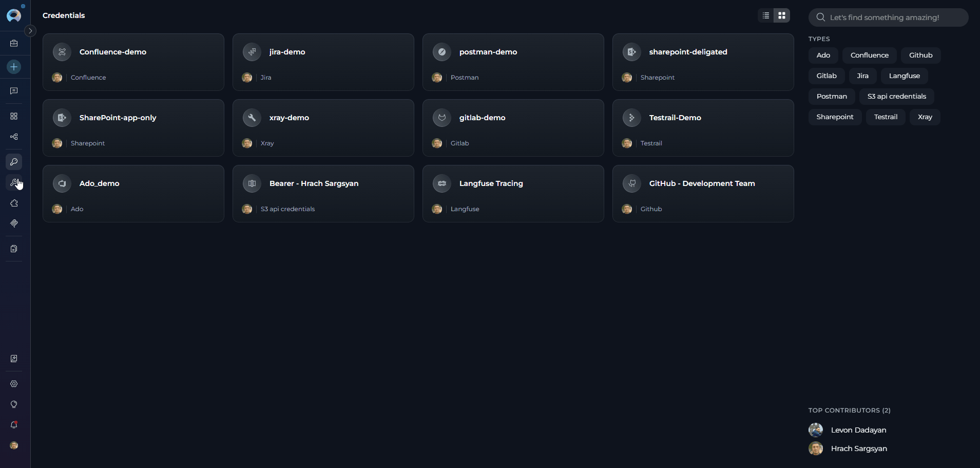Click the 'Langfuse' type label on Langfuse Tracing
This screenshot has height=468, width=980.
(465, 209)
